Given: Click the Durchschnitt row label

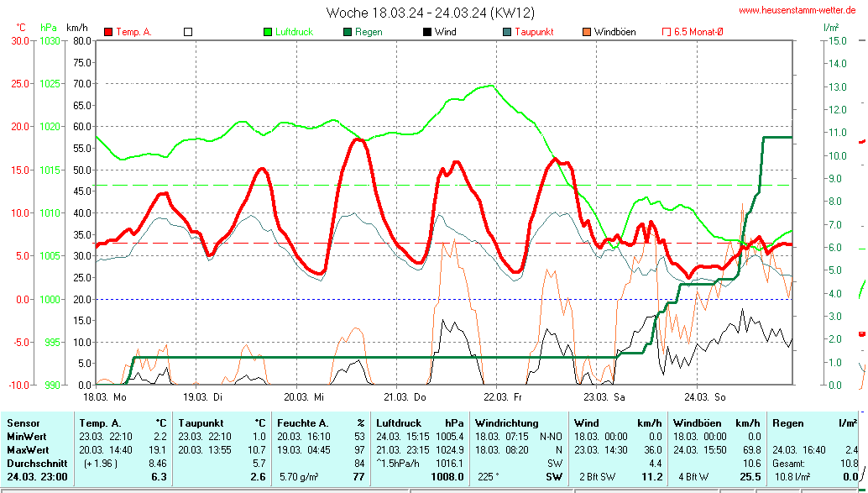Looking at the screenshot, I should tap(34, 462).
